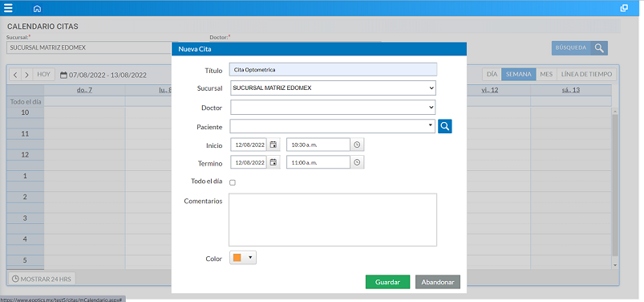Switch to Semana calendar view
The width and height of the screenshot is (644, 302).
(x=518, y=75)
